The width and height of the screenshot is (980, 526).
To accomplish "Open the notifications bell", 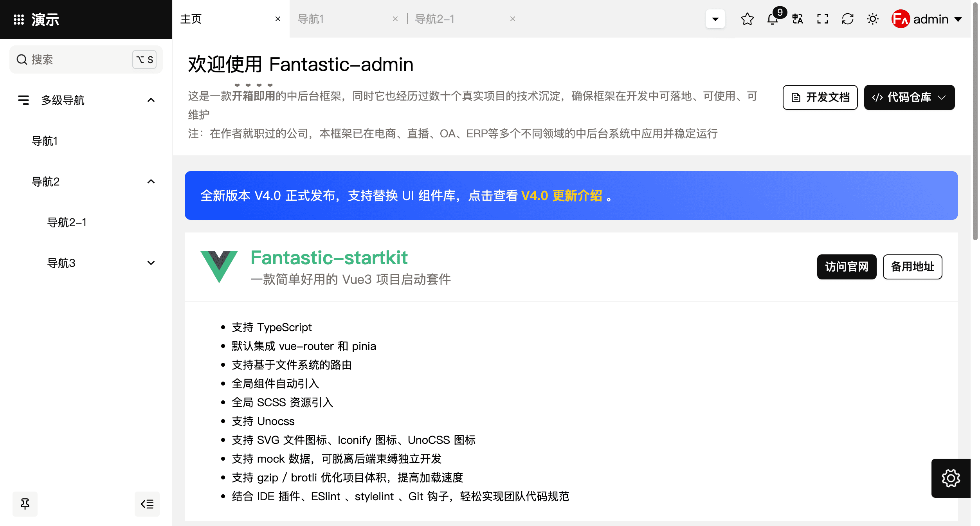I will (773, 19).
